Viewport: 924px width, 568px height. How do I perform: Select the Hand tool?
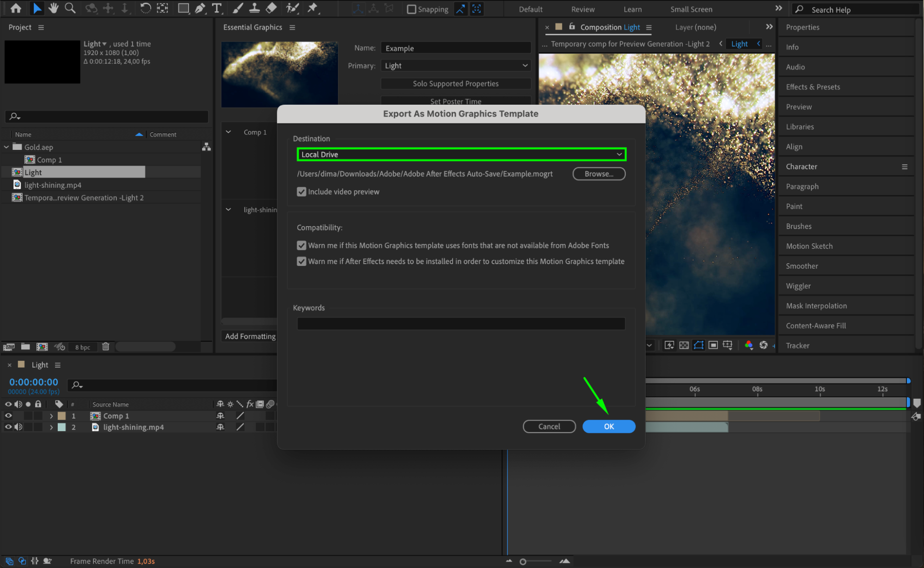coord(54,8)
